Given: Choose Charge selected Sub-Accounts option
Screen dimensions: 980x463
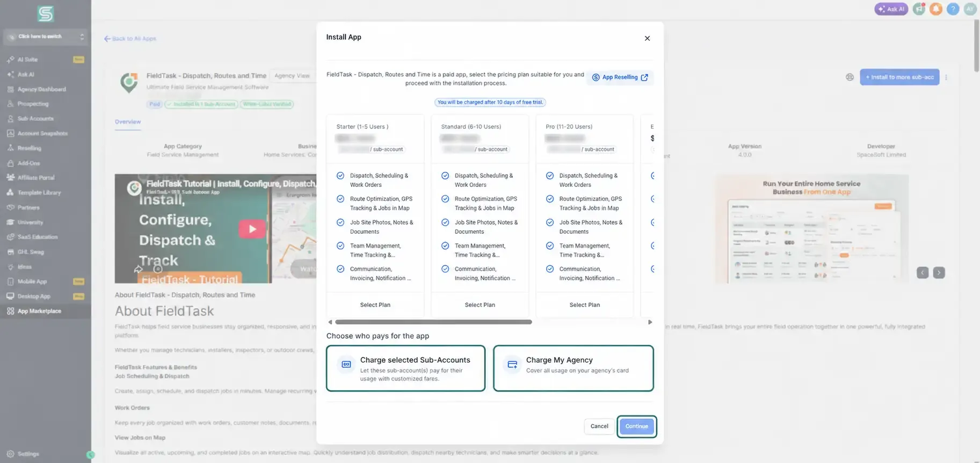Looking at the screenshot, I should pyautogui.click(x=405, y=368).
